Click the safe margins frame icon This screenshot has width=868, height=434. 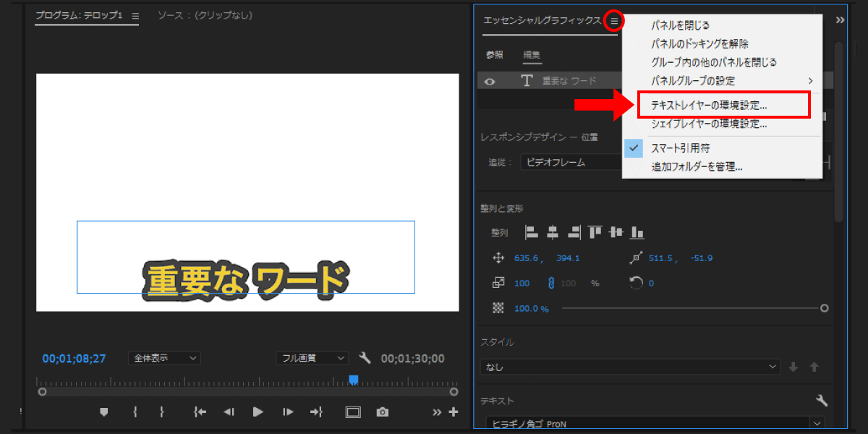coord(353,412)
